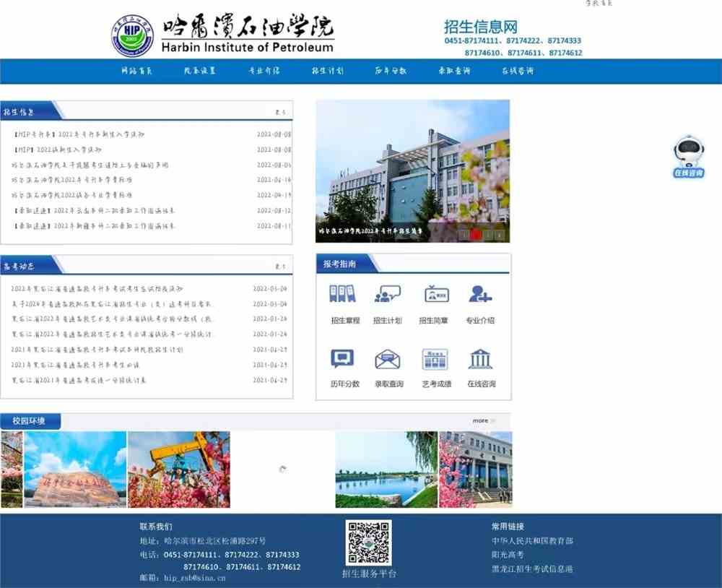Click email hip_zsb@sina.cn in footer
Viewport: 722px width, 588px height.
tap(195, 578)
